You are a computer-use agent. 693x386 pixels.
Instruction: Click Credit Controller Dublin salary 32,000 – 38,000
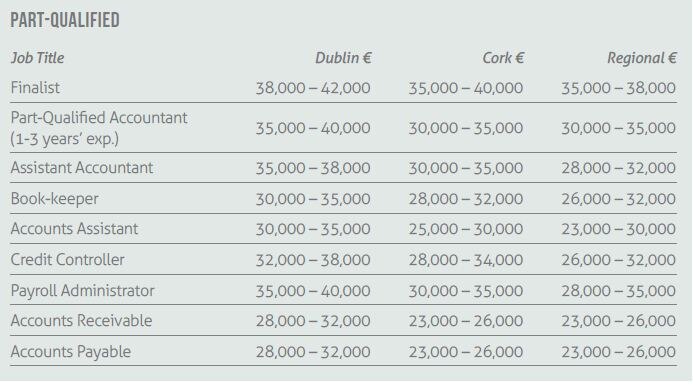[x=313, y=260]
